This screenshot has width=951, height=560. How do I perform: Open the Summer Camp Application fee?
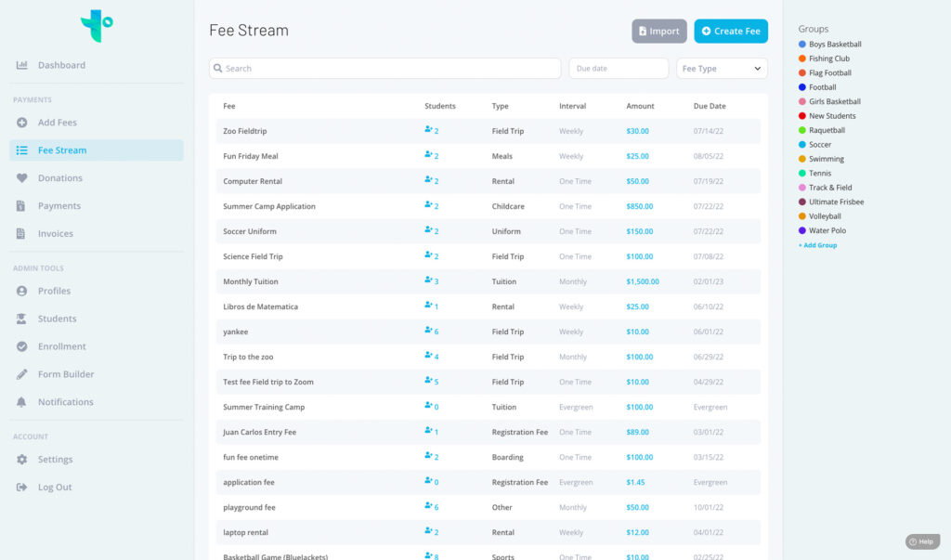269,206
